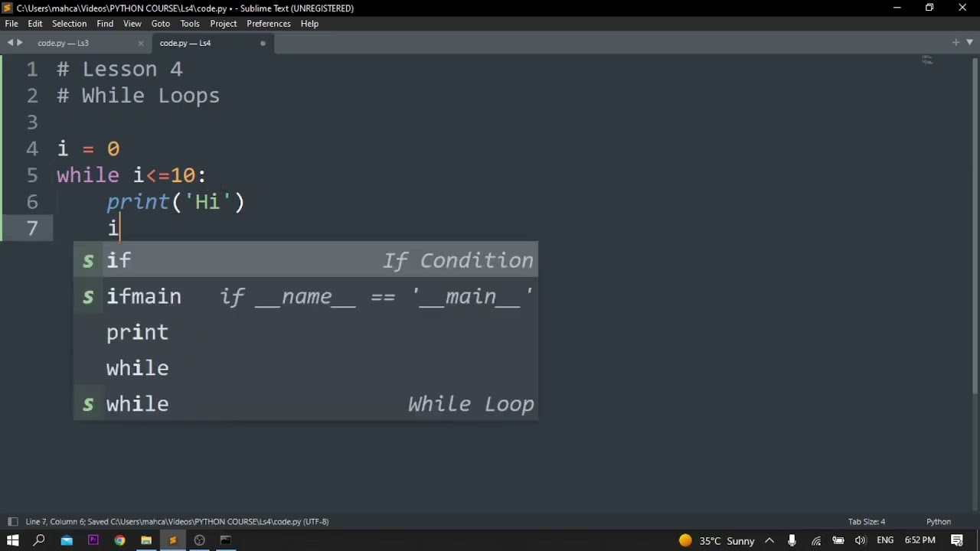Place cursor on '# Lesson 4' comment
The image size is (980, 551).
coord(119,70)
